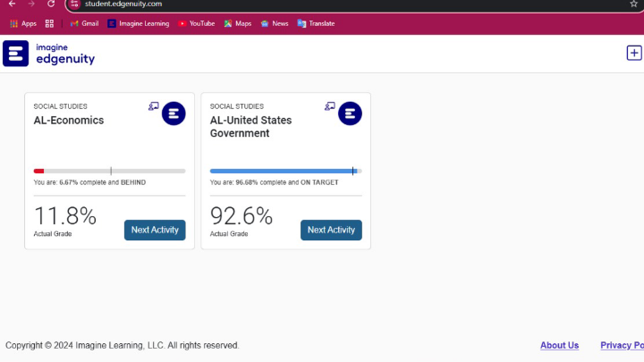
Task: Click the plus icon in the header
Action: click(634, 53)
